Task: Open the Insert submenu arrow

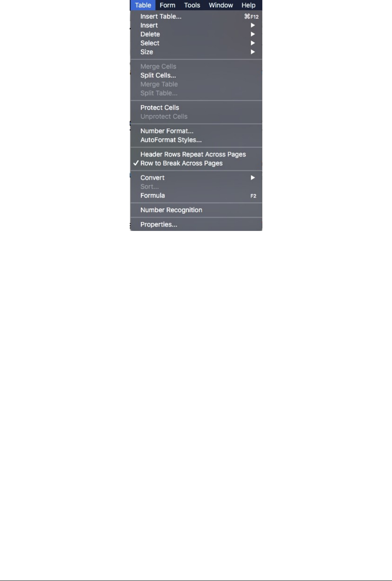Action: tap(253, 25)
